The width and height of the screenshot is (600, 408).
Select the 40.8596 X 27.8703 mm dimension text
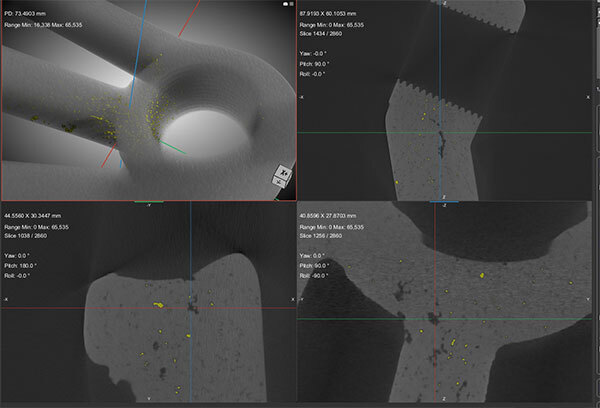[328, 216]
